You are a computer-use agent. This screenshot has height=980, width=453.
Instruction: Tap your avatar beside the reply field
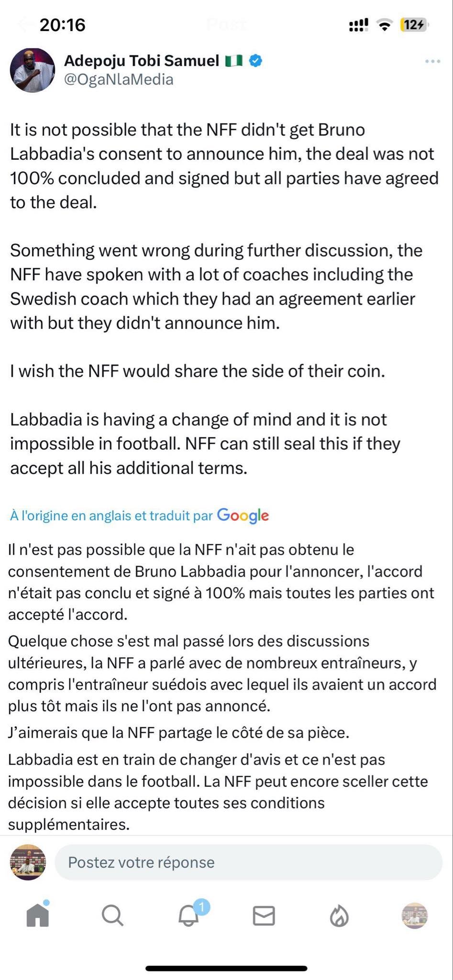pos(28,862)
